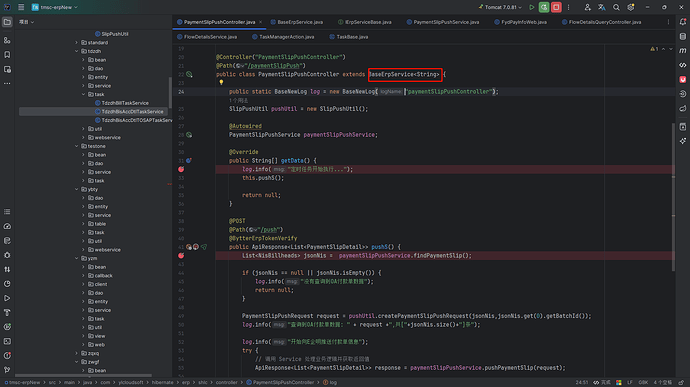Open the TaskBase.java tab

(349, 37)
